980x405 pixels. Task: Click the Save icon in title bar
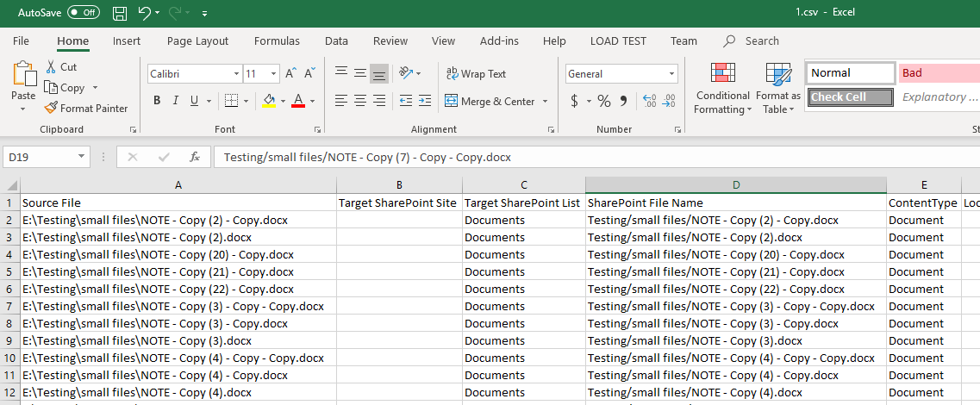click(120, 13)
